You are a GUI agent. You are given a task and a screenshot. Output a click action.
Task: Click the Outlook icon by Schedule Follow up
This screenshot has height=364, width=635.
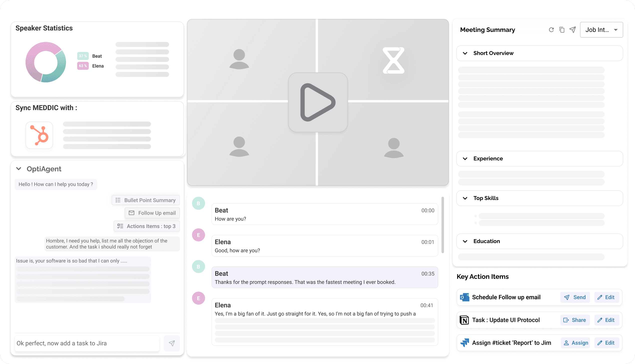click(464, 297)
